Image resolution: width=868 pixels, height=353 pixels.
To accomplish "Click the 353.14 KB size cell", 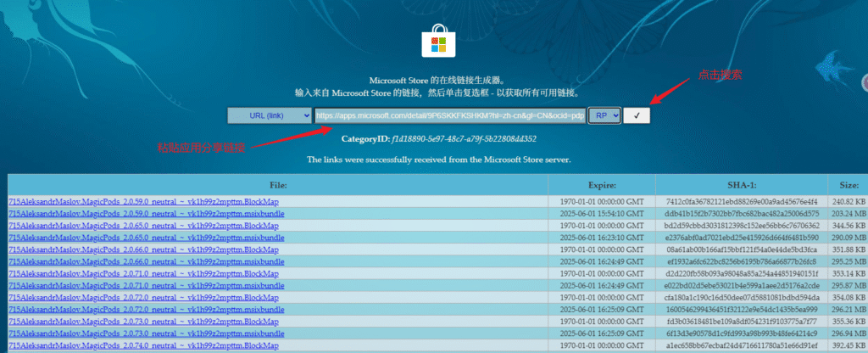I will [849, 274].
